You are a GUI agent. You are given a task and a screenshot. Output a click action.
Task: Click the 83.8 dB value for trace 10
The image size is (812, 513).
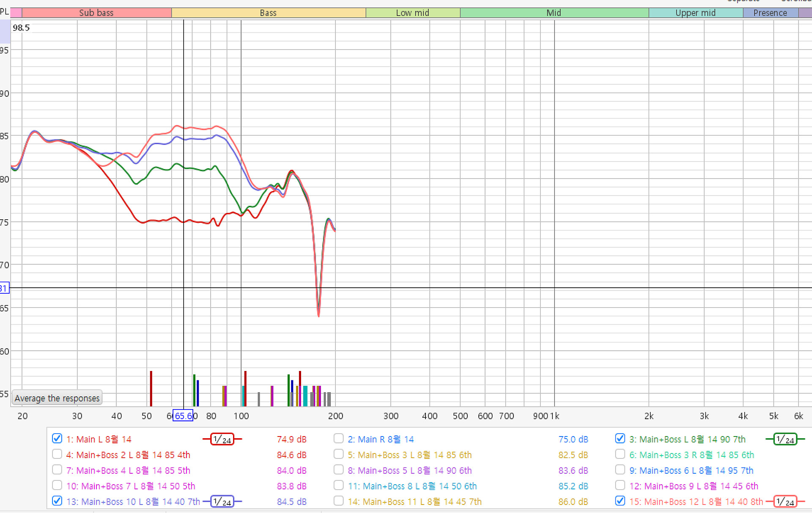point(291,486)
